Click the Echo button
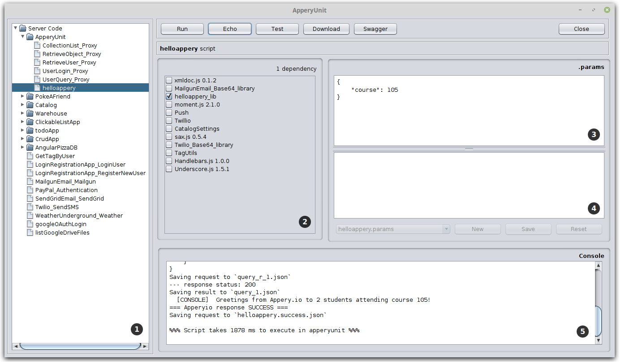 pos(230,29)
